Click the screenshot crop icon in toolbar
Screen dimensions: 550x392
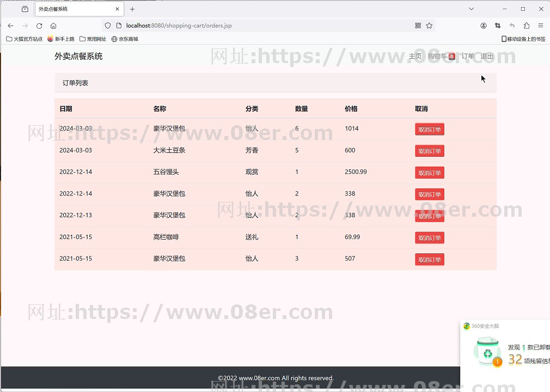coord(498,26)
